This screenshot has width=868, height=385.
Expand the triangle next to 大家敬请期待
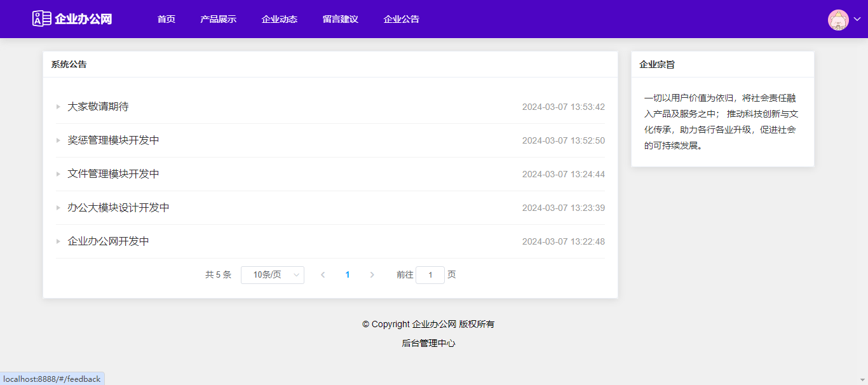coord(58,107)
